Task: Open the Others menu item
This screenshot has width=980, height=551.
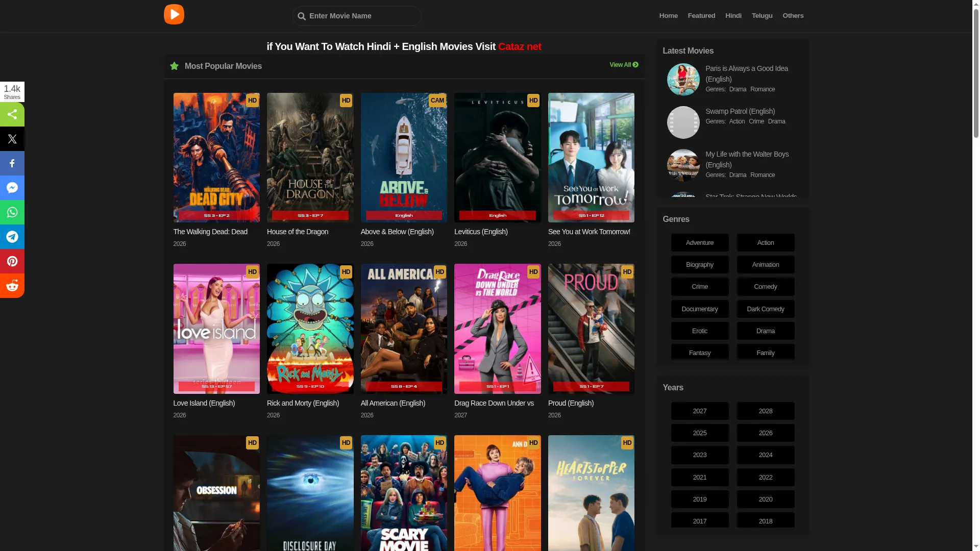Action: (793, 16)
